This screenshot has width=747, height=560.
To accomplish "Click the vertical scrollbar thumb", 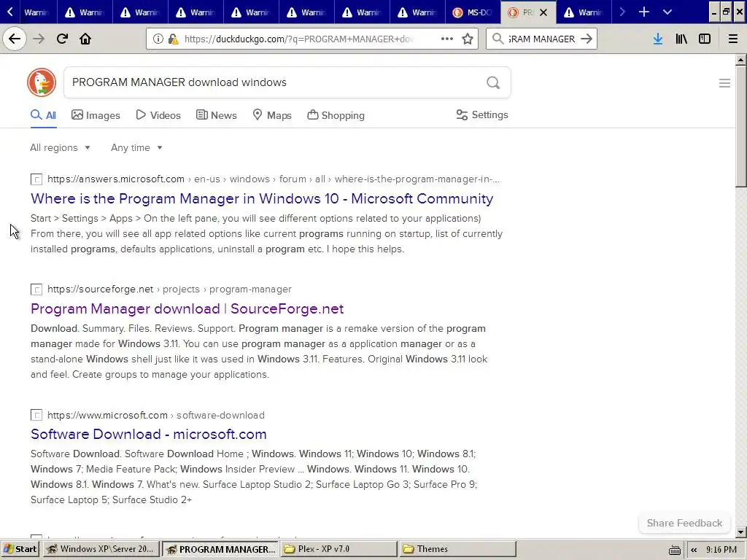I will pos(740,126).
